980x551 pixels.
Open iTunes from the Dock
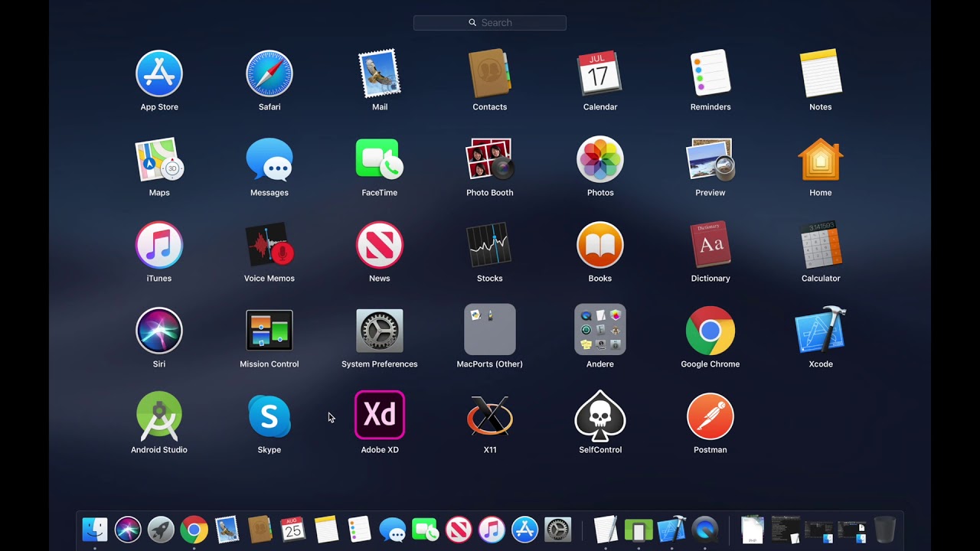(492, 530)
